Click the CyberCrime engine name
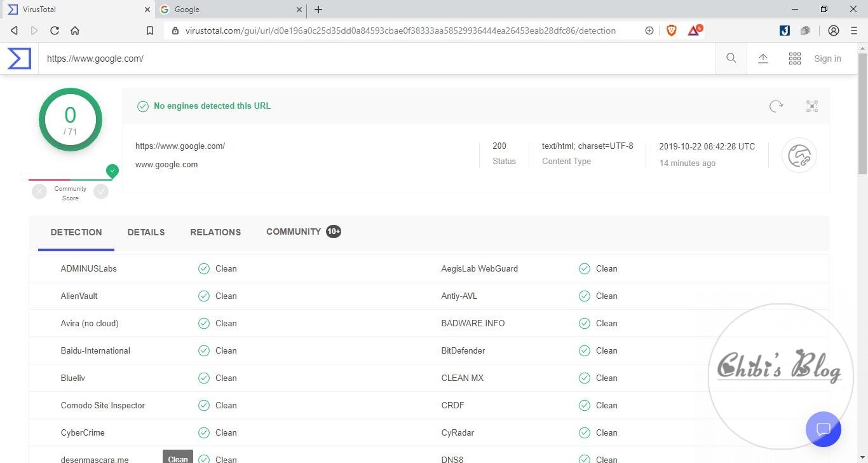The image size is (868, 463). click(x=83, y=432)
